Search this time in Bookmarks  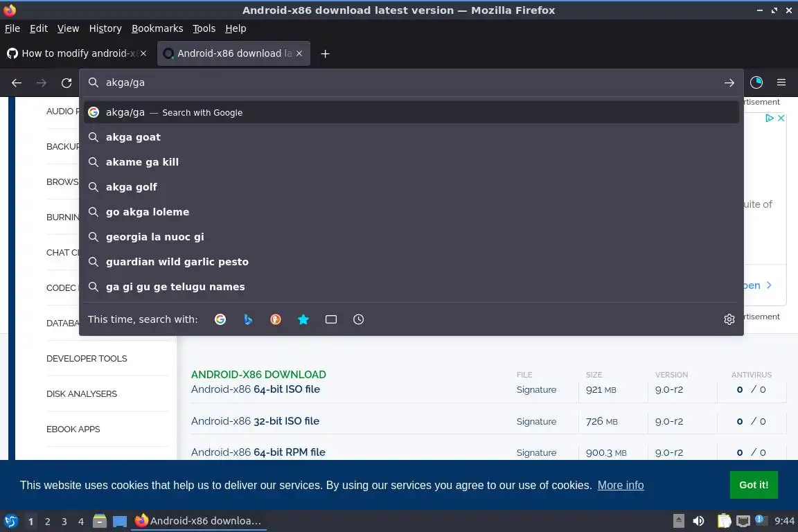coord(303,319)
